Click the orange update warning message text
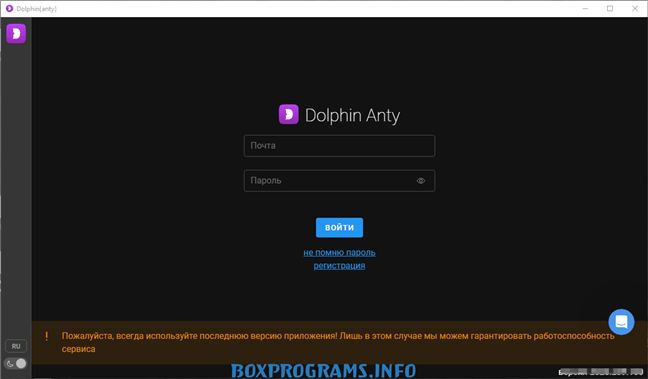This screenshot has width=648, height=379. pyautogui.click(x=338, y=342)
